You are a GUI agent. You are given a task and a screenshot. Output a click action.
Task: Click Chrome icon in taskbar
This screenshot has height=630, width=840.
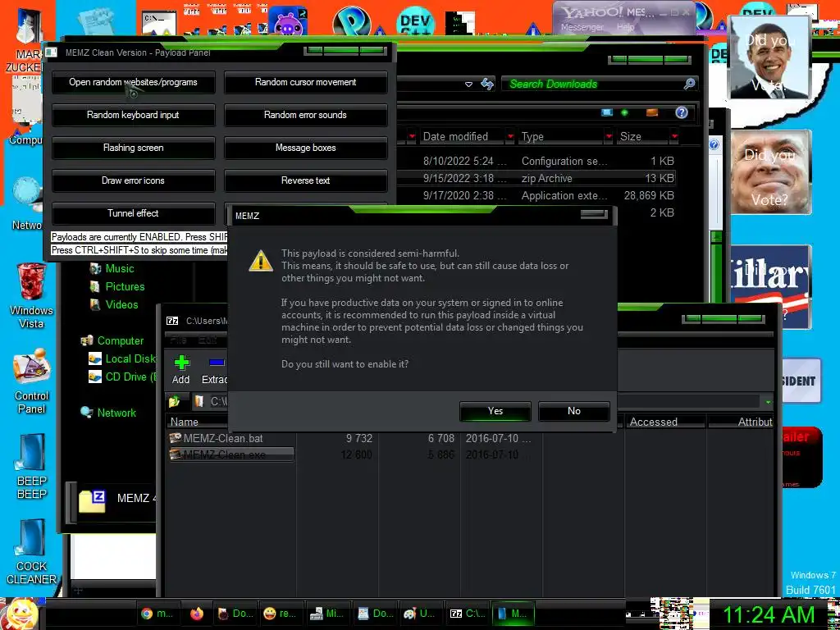(146, 614)
